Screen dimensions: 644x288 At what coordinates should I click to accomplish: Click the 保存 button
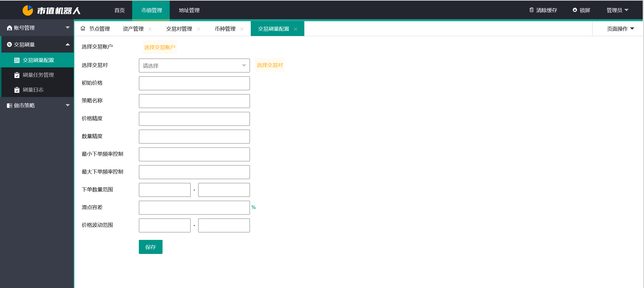[x=150, y=247]
